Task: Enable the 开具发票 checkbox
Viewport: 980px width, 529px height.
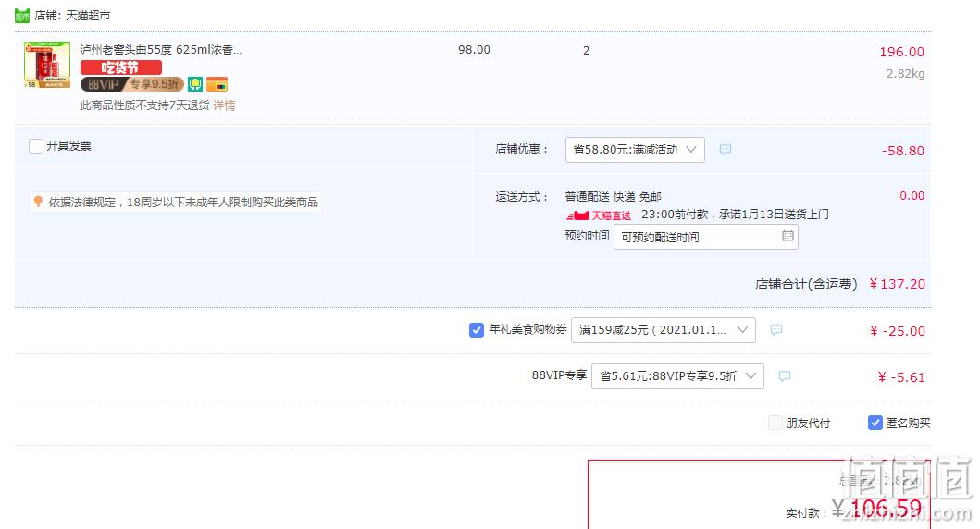Action: pyautogui.click(x=36, y=146)
